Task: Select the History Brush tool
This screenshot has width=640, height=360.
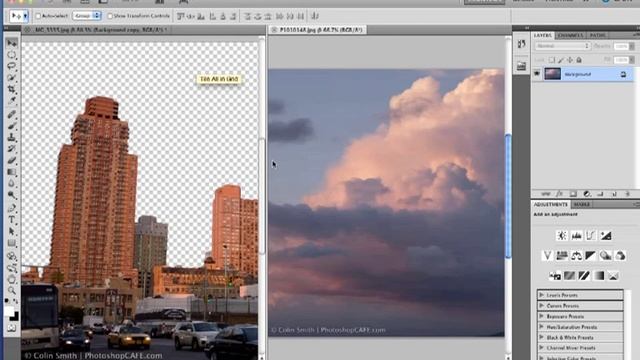Action: click(x=12, y=149)
